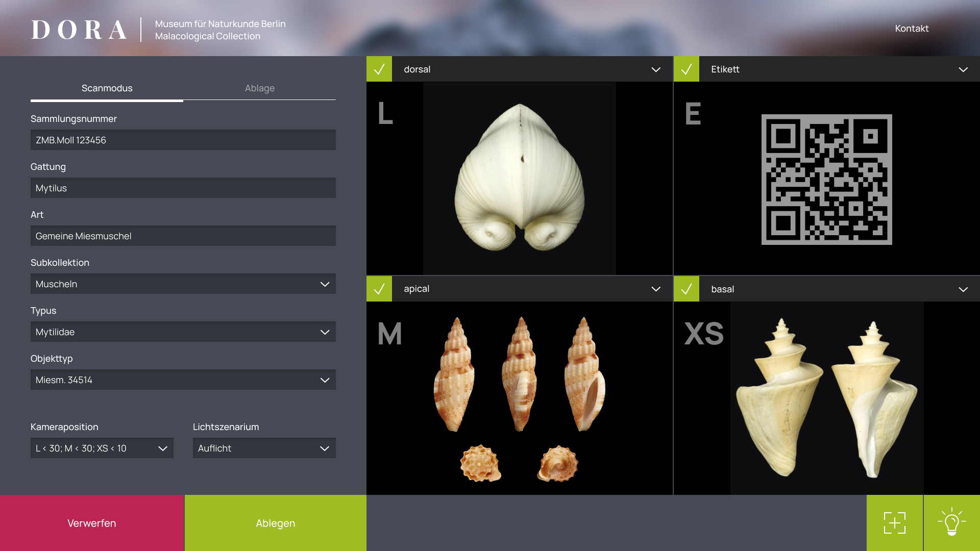The height and width of the screenshot is (551, 980).
Task: Click the Art field Gemeine Miesmuschel
Action: pyautogui.click(x=183, y=236)
